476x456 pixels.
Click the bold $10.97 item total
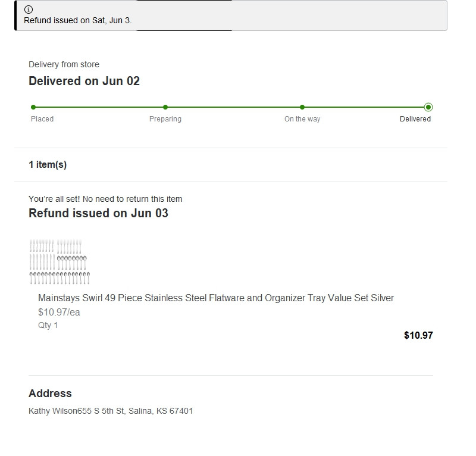coord(418,335)
